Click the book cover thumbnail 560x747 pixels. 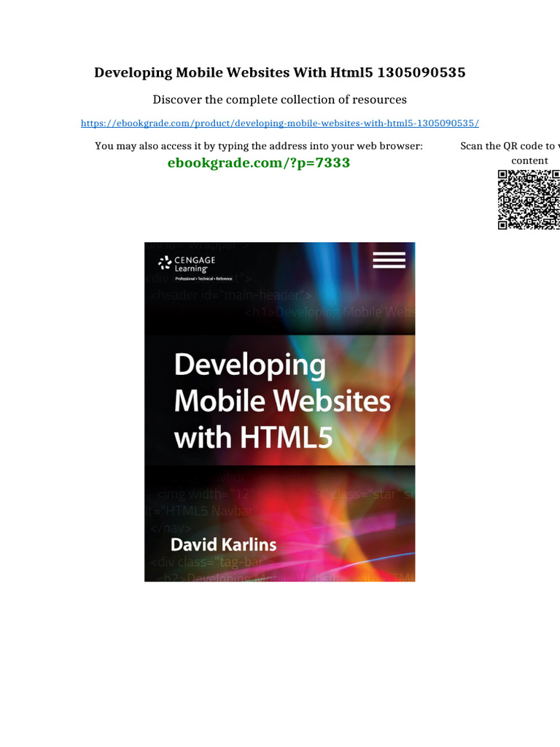pyautogui.click(x=279, y=411)
